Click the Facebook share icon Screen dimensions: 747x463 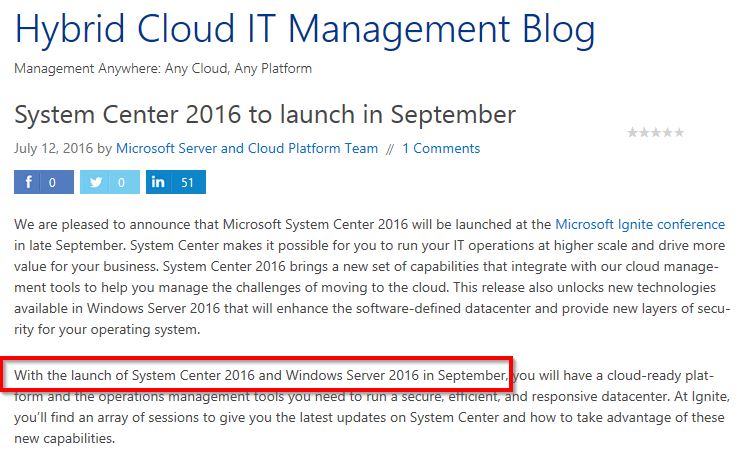point(28,182)
